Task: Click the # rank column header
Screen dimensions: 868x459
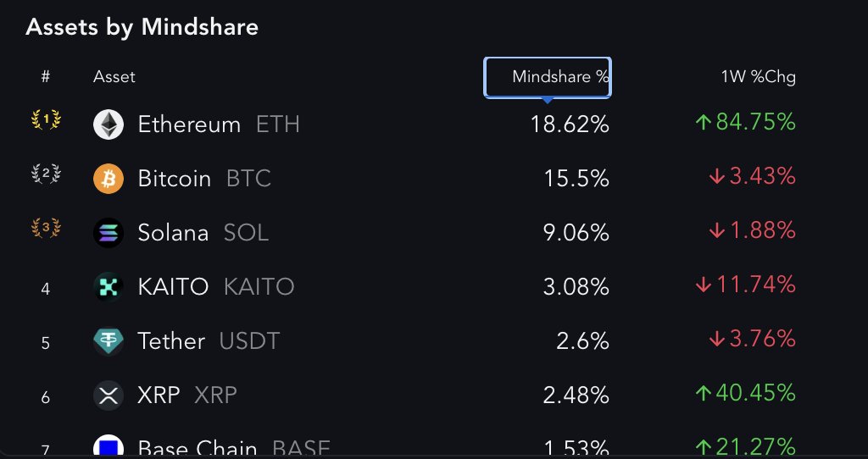Action: coord(46,77)
